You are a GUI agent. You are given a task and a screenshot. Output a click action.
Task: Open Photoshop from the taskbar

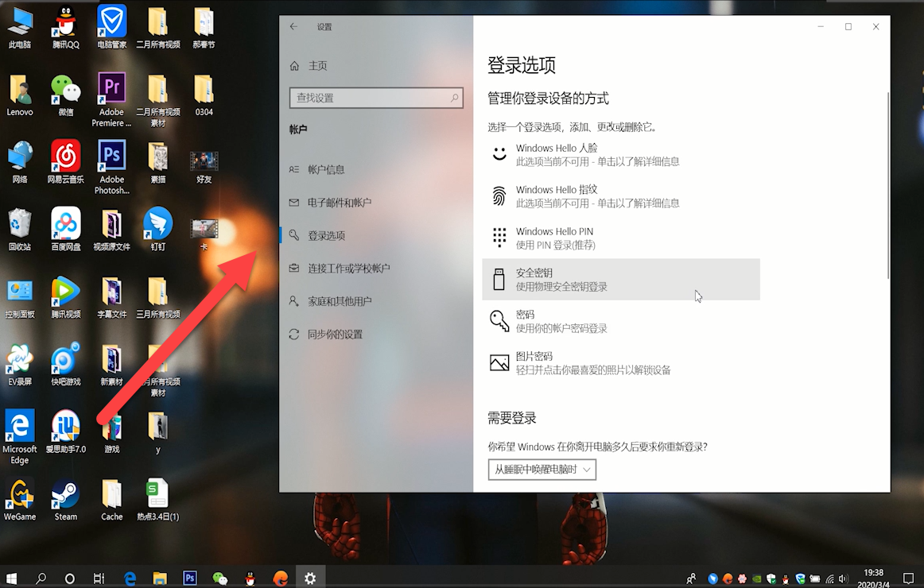pos(190,578)
